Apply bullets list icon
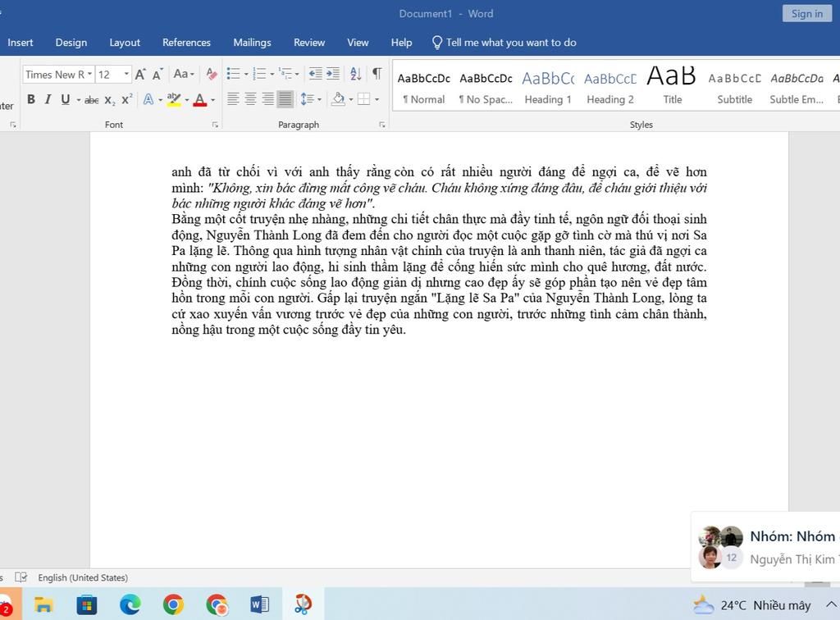 233,73
